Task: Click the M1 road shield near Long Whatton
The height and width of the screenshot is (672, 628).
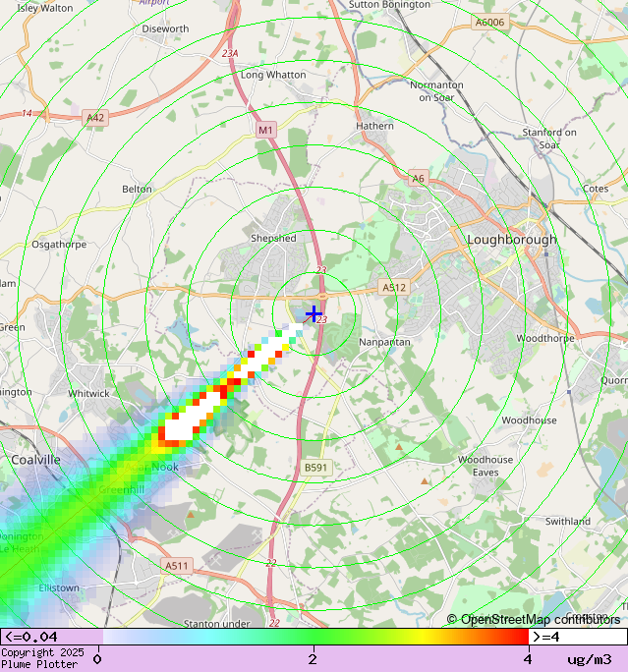Action: pyautogui.click(x=265, y=130)
